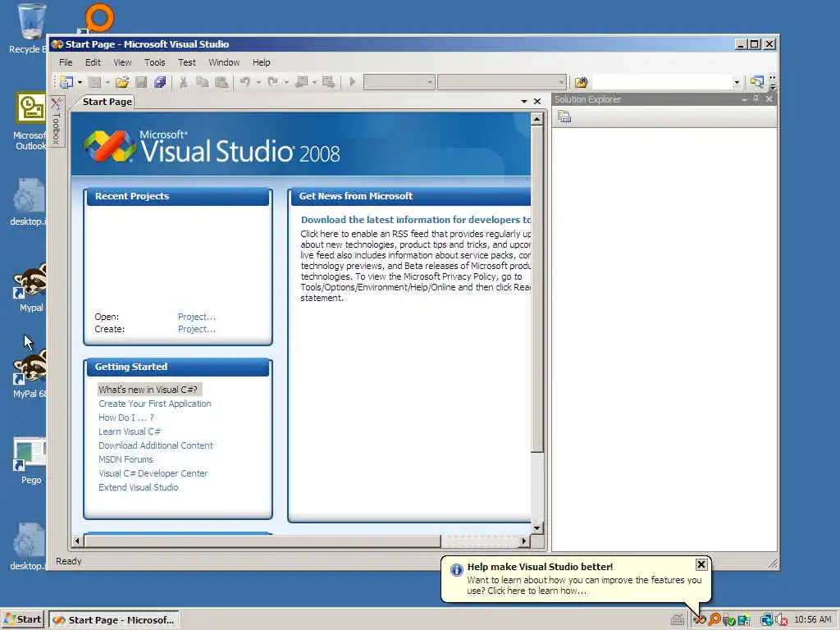This screenshot has width=840, height=630.
Task: Click the Cut scissors icon
Action: click(x=183, y=82)
